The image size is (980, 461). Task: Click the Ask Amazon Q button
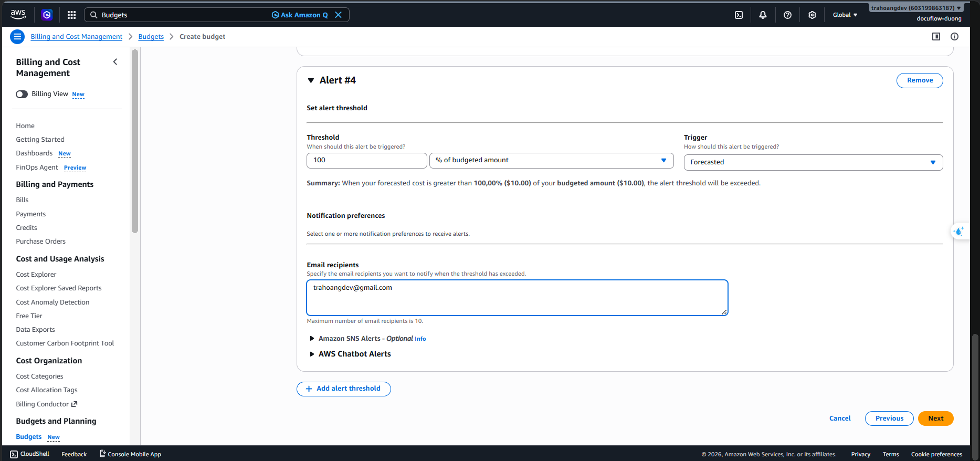tap(300, 15)
